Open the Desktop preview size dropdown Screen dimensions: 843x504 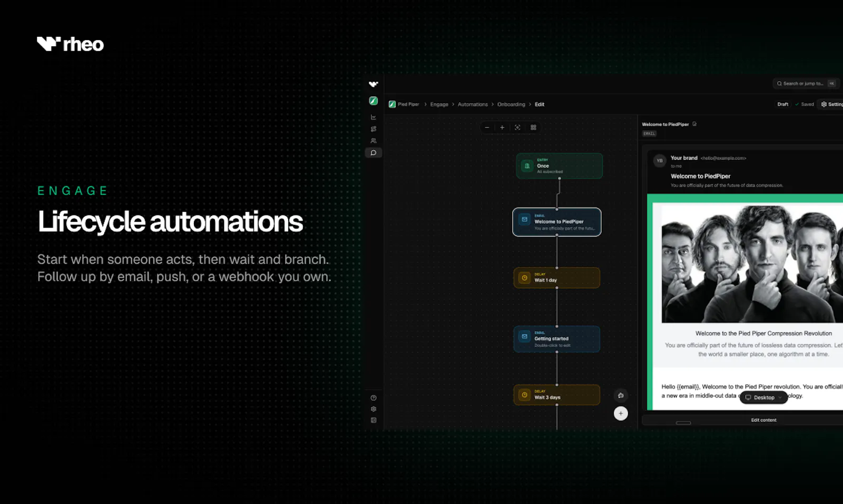(763, 398)
